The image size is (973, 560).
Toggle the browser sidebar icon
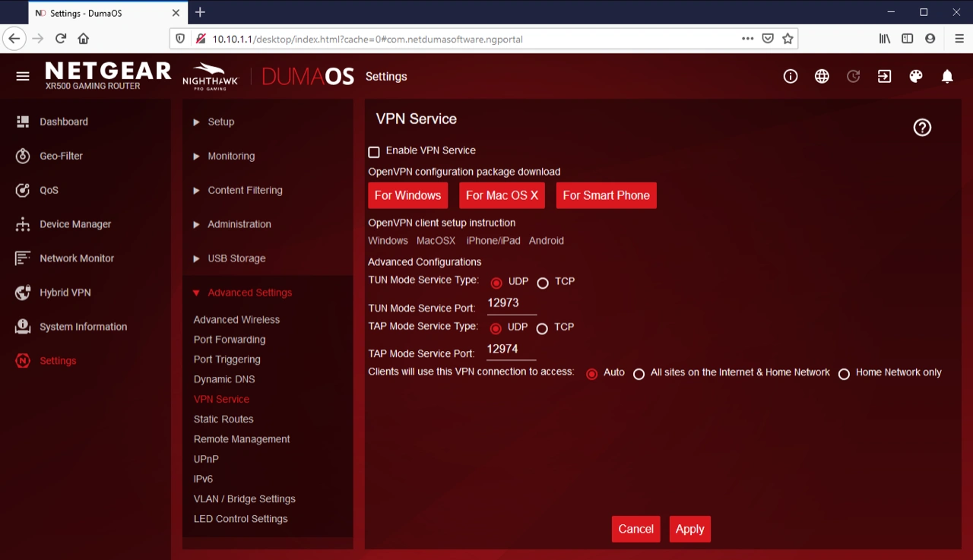(908, 38)
